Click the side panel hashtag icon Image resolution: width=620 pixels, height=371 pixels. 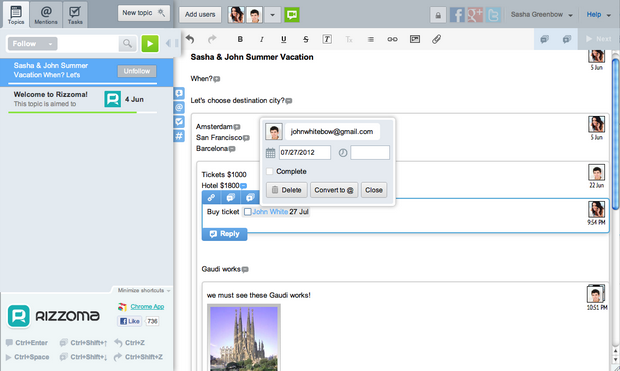(x=179, y=136)
